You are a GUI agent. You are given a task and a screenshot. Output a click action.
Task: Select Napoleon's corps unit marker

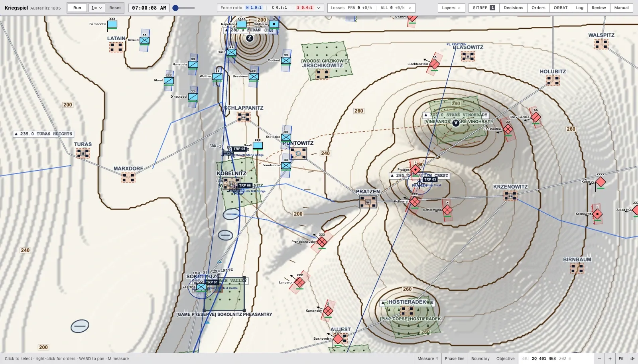click(x=242, y=24)
